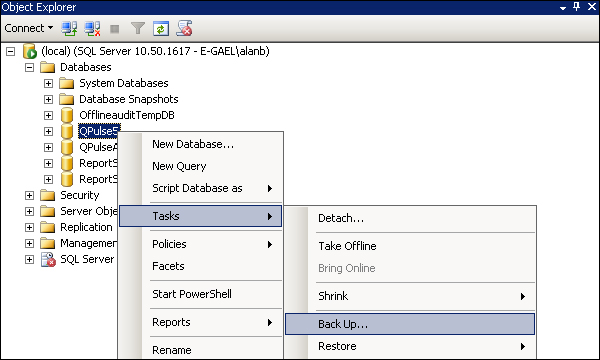
Task: Click the System Databases folder icon
Action: point(67,83)
